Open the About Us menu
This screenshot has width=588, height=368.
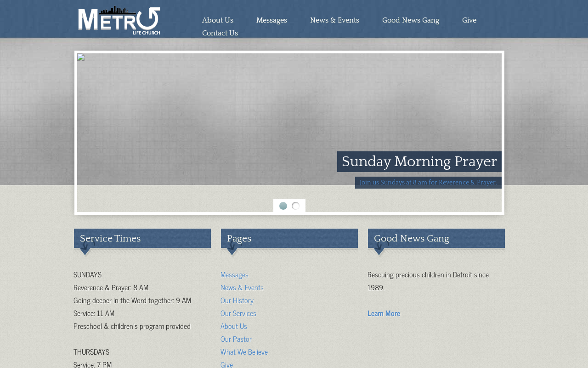pyautogui.click(x=218, y=20)
